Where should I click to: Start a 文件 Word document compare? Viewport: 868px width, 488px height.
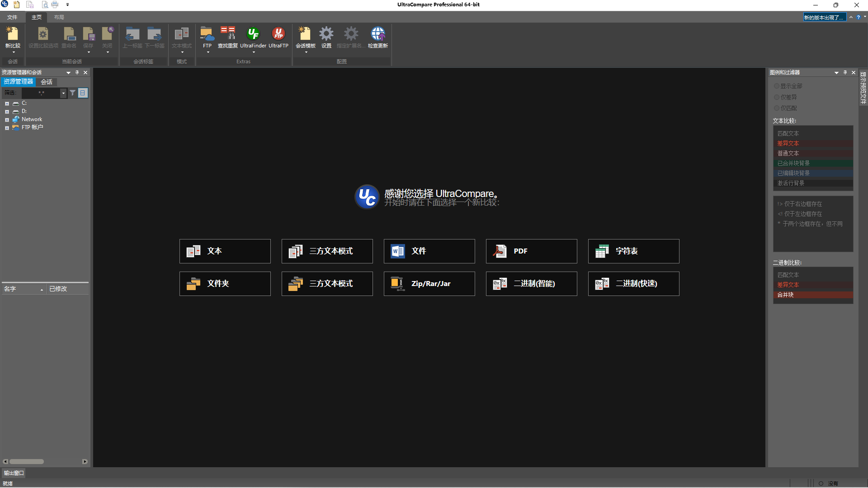(x=429, y=251)
